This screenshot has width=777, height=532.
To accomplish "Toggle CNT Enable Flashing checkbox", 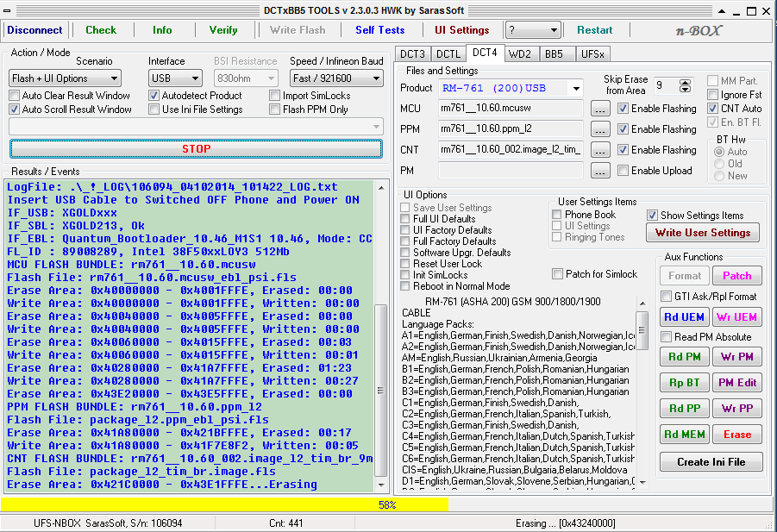I will point(623,150).
